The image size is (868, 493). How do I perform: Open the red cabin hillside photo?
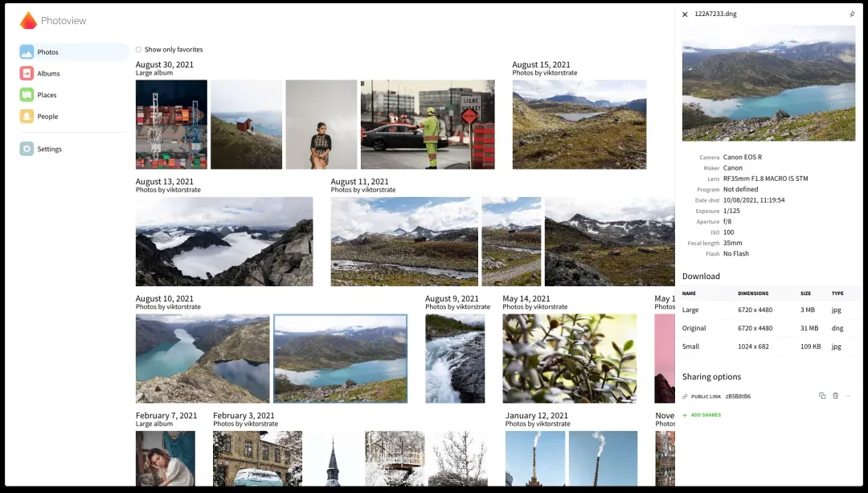pyautogui.click(x=247, y=125)
